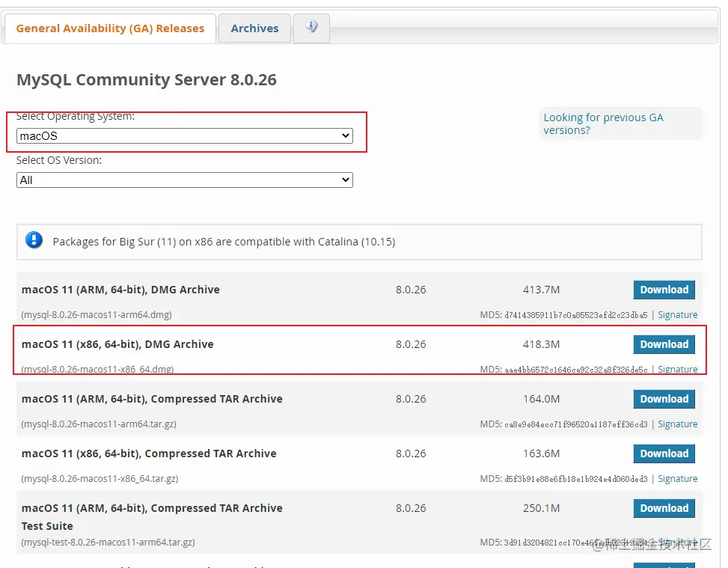Screen dimensions: 728x568
Task: Open the information icon tab
Action: (x=311, y=28)
